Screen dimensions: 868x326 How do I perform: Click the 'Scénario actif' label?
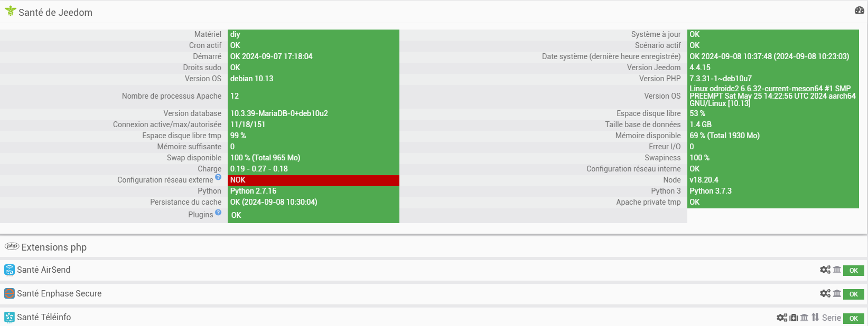pos(658,45)
